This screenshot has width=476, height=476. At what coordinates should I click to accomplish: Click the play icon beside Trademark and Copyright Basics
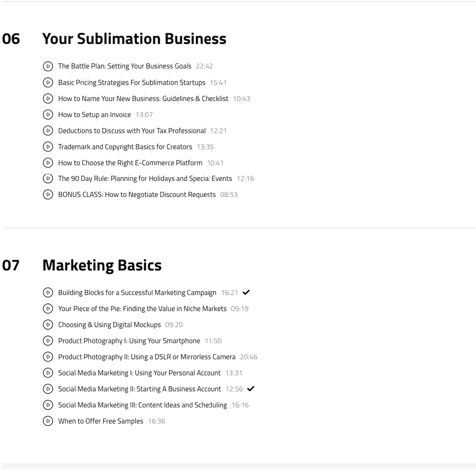[x=48, y=147]
